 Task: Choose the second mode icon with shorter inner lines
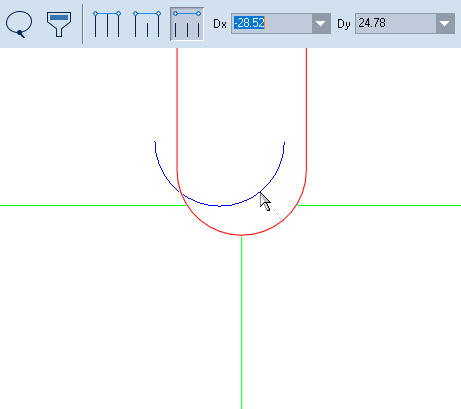point(147,24)
